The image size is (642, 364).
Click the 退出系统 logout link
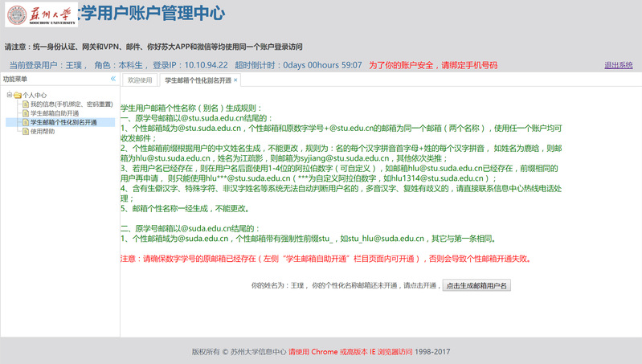click(618, 65)
